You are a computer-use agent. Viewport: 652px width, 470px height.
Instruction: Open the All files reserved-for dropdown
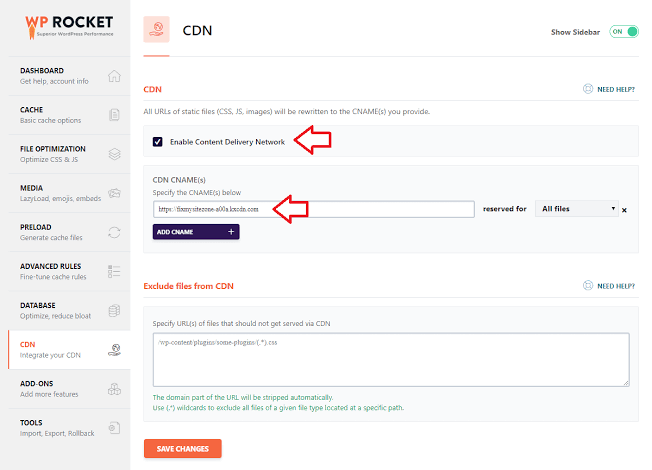[x=577, y=209]
